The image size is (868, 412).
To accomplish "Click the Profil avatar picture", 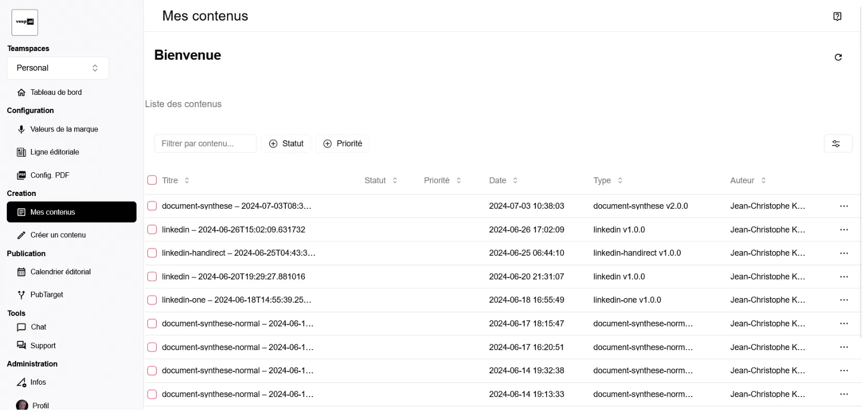I will (22, 405).
